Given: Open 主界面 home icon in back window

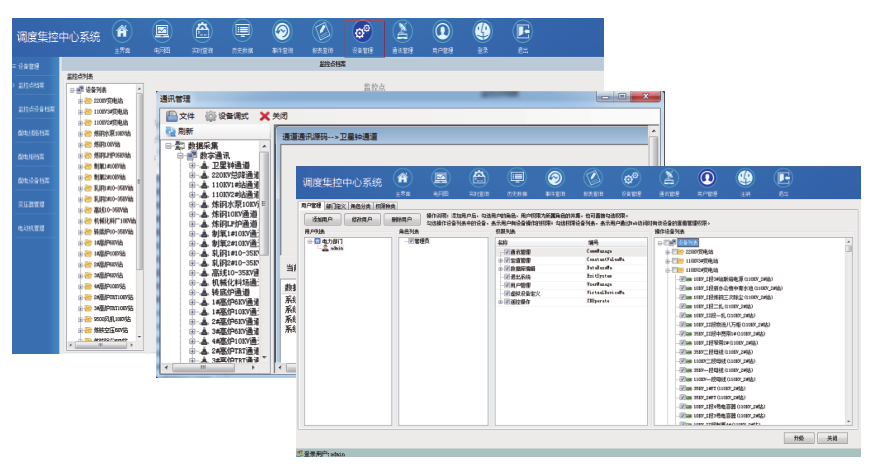Looking at the screenshot, I should pyautogui.click(x=122, y=35).
